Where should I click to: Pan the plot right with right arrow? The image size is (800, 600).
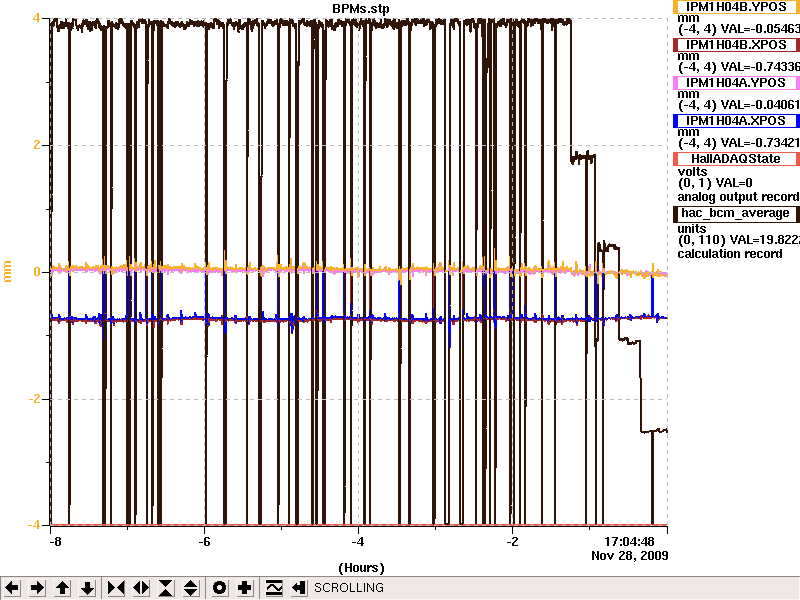[37, 588]
